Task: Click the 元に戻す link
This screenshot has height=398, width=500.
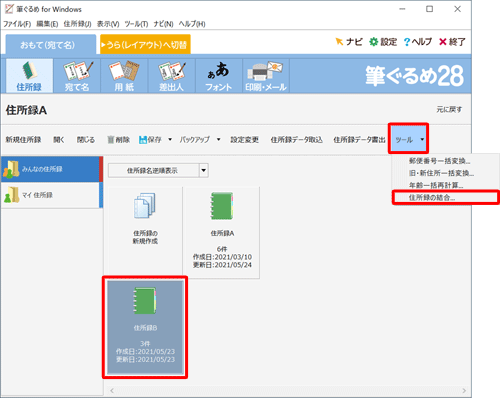Action: tap(449, 109)
